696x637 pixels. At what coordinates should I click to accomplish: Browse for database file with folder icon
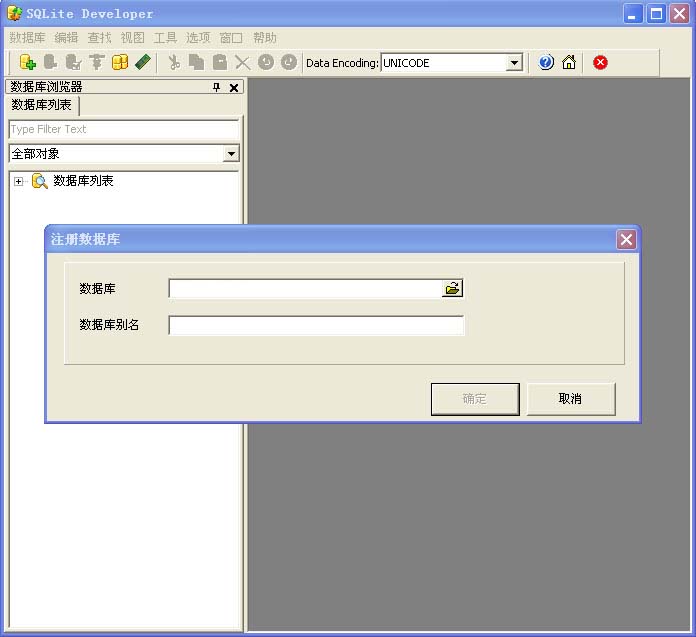(x=453, y=288)
